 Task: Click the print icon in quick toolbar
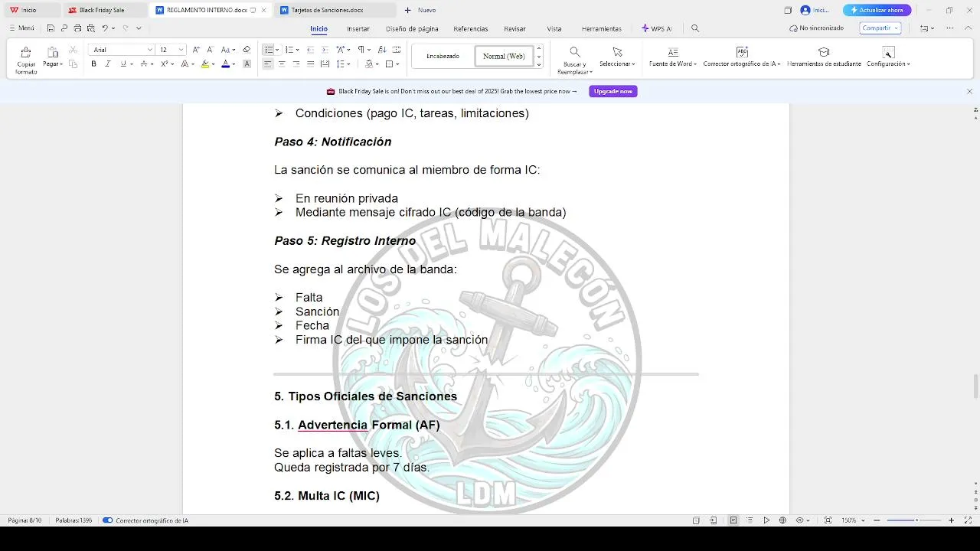(x=77, y=28)
